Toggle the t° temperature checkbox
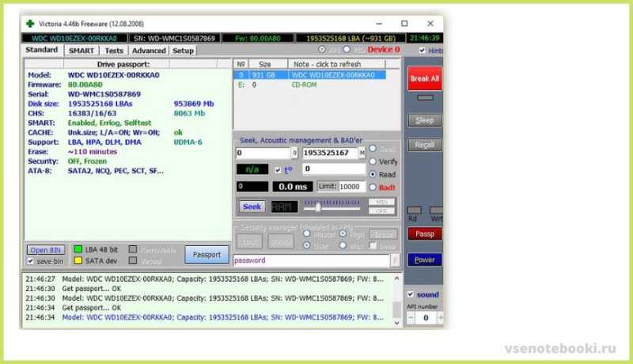633x364 pixels. tap(278, 170)
